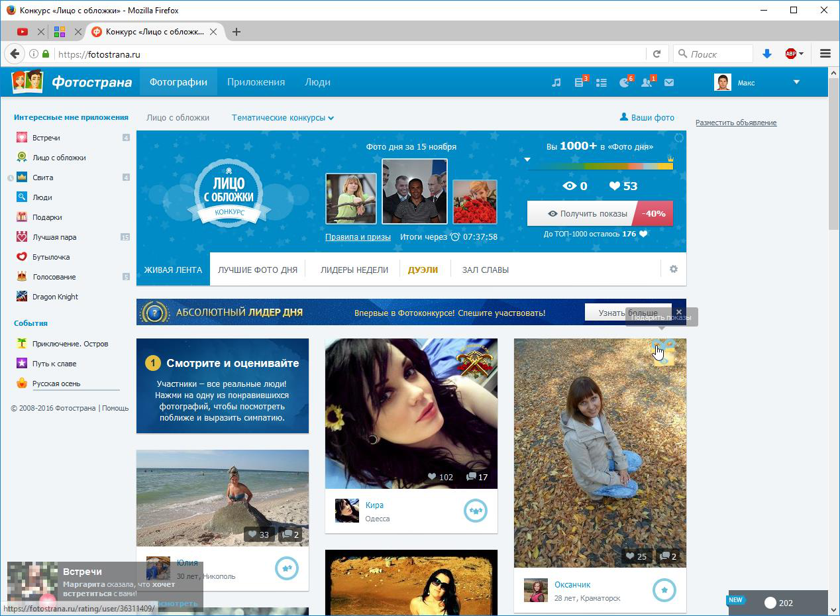Click the star vote icon on Kira's photo
The width and height of the screenshot is (840, 616).
tap(475, 511)
